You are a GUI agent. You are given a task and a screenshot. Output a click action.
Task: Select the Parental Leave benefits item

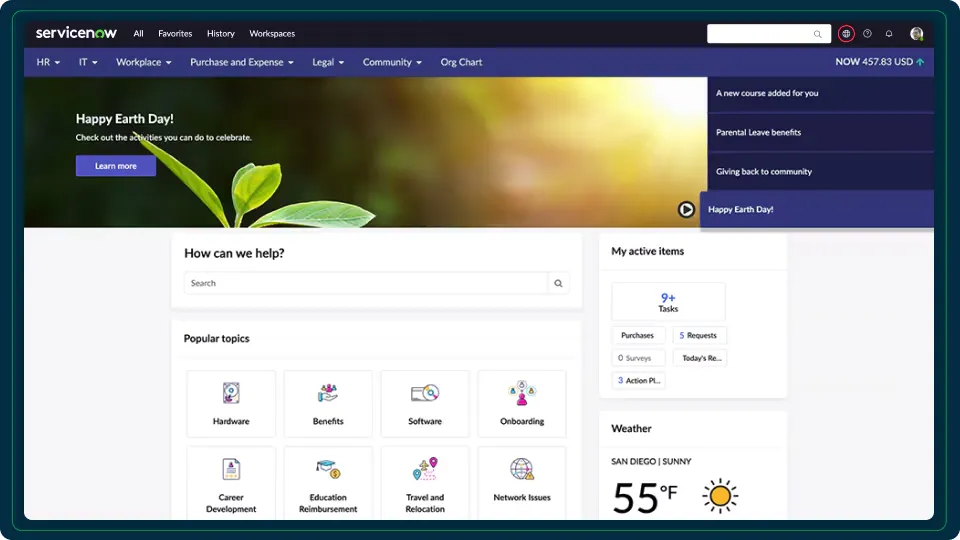(x=820, y=132)
